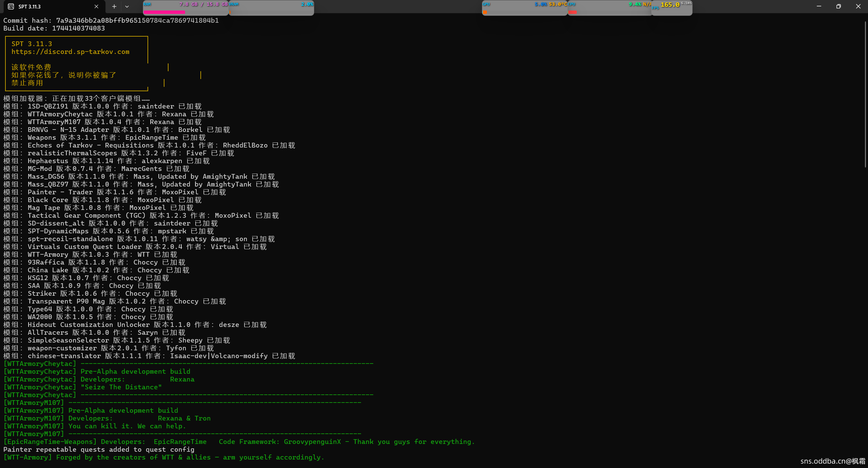
Task: Restore down the terminal window
Action: (x=839, y=6)
